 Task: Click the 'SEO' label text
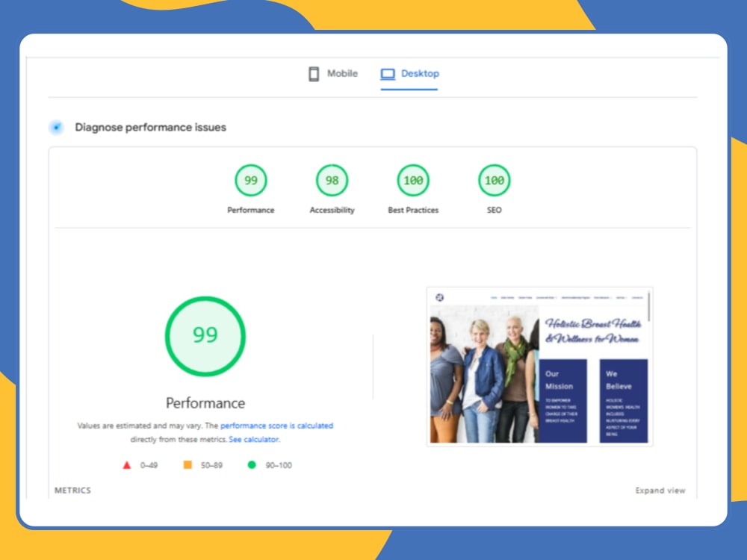click(x=494, y=210)
